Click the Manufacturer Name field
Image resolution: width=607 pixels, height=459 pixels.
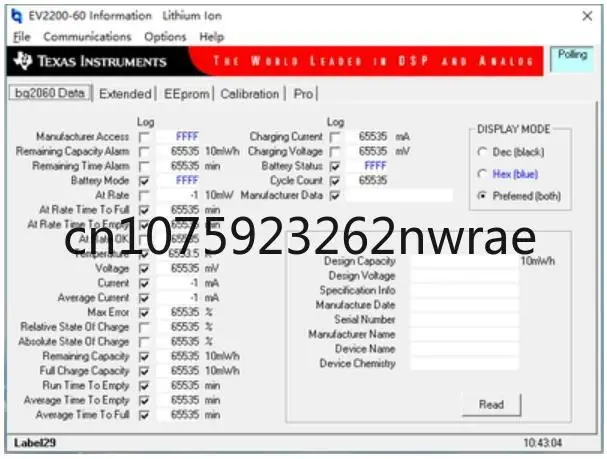pos(464,335)
